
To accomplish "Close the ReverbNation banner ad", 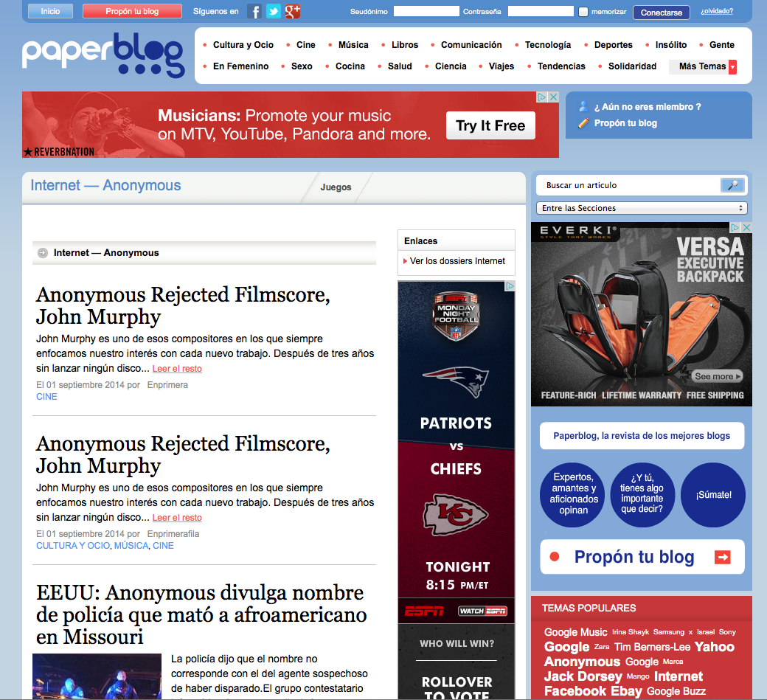I will coord(554,97).
